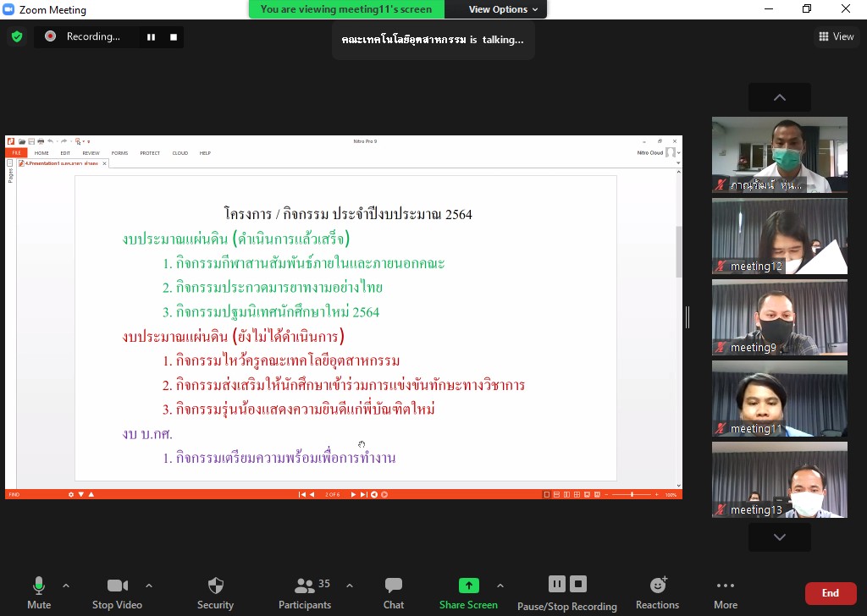Open the Nitro quick access customize arrow
Image resolution: width=867 pixels, height=616 pixels.
(88, 142)
